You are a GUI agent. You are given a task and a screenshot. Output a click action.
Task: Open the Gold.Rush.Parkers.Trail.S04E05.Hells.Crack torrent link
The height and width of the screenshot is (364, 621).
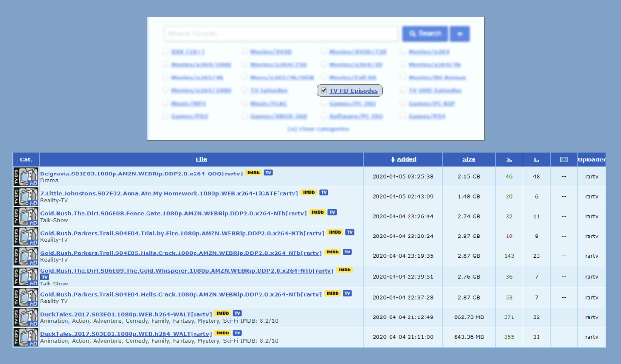[181, 253]
